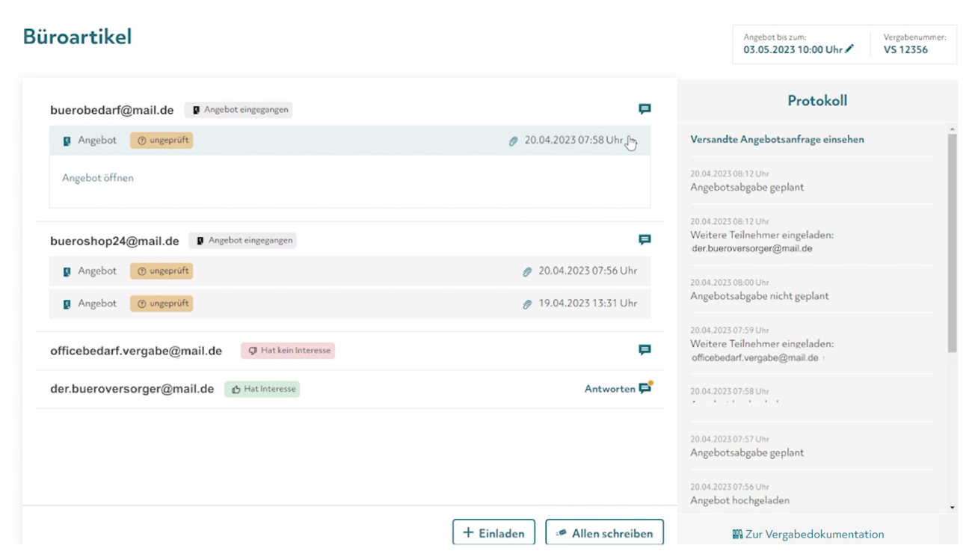This screenshot has height=560, width=975.
Task: Click ungeprüft badge on 07:56 Uhr Angebot
Action: [162, 271]
